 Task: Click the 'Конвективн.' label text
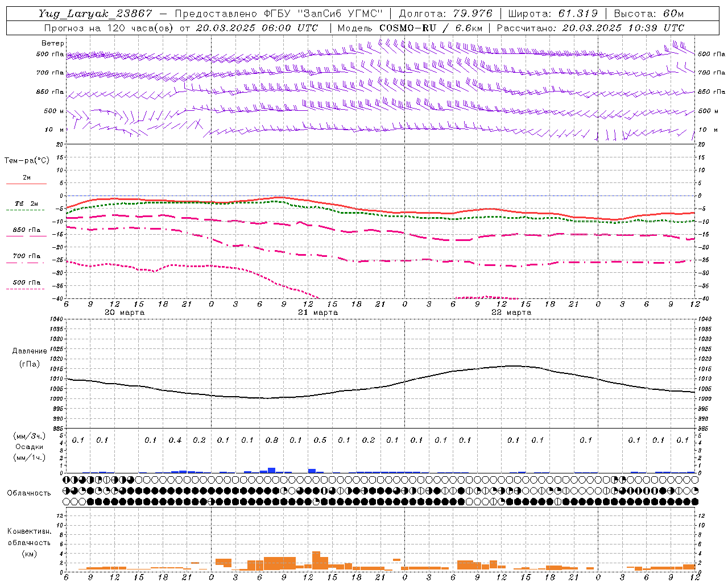coord(29,531)
